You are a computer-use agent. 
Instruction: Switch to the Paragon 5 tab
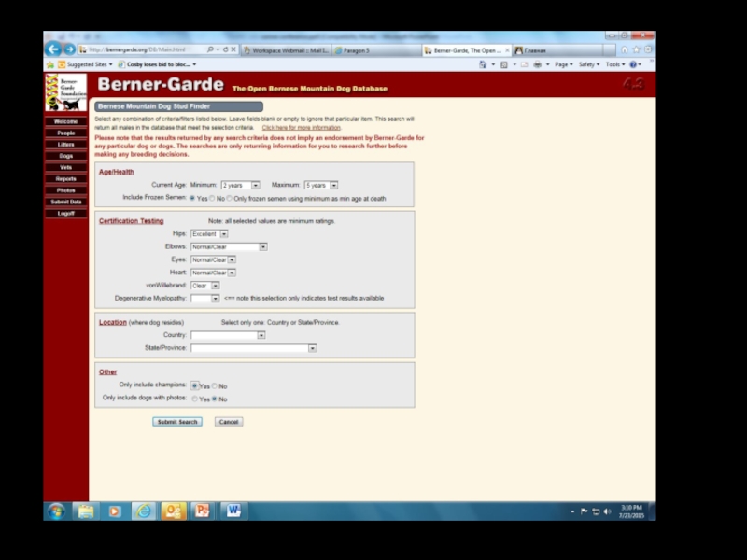(x=376, y=50)
